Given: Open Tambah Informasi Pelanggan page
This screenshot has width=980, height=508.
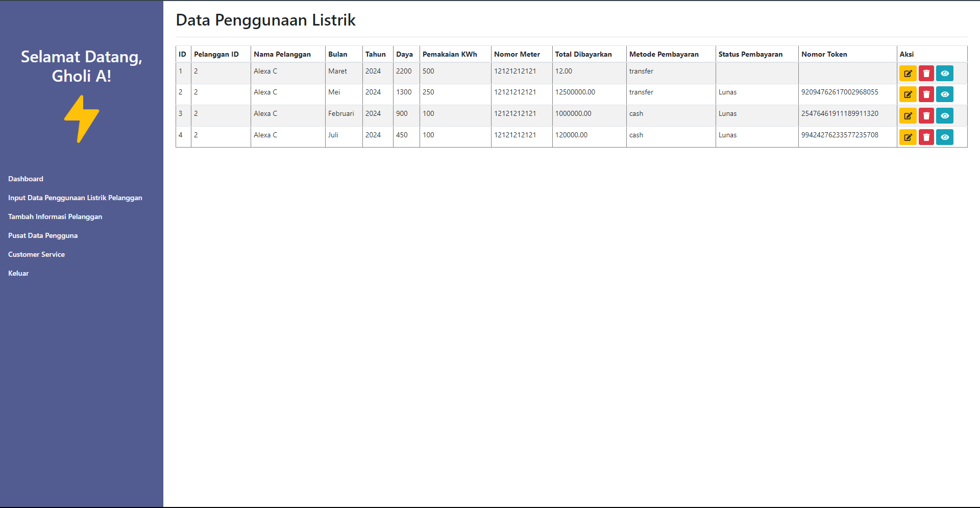Looking at the screenshot, I should point(55,216).
